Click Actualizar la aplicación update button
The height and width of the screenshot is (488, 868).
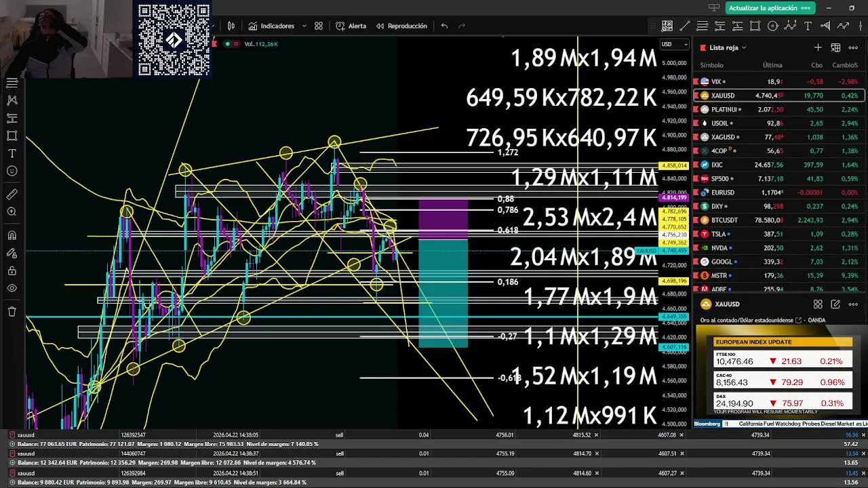pyautogui.click(x=769, y=8)
